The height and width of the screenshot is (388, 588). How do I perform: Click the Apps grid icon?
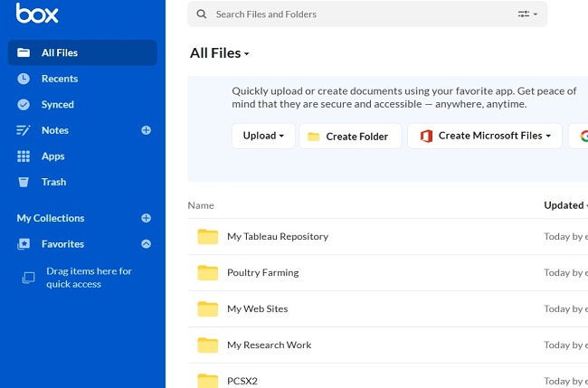24,156
